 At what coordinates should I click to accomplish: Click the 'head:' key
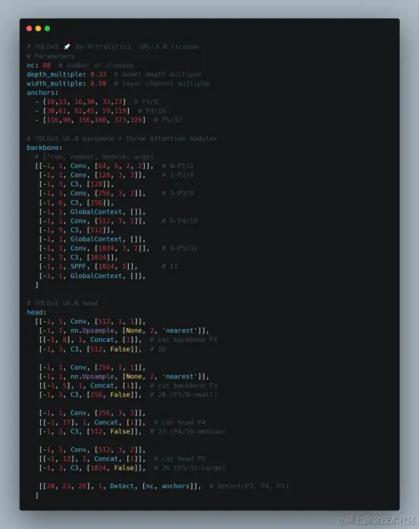click(36, 312)
